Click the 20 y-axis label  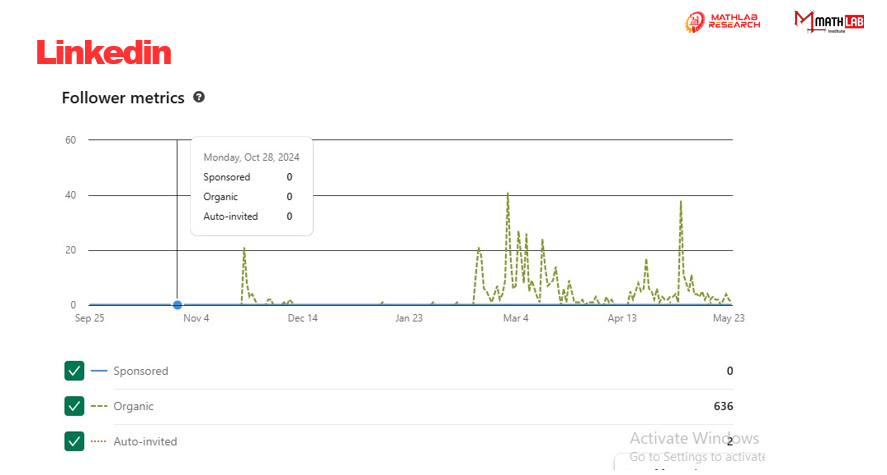[x=70, y=250]
